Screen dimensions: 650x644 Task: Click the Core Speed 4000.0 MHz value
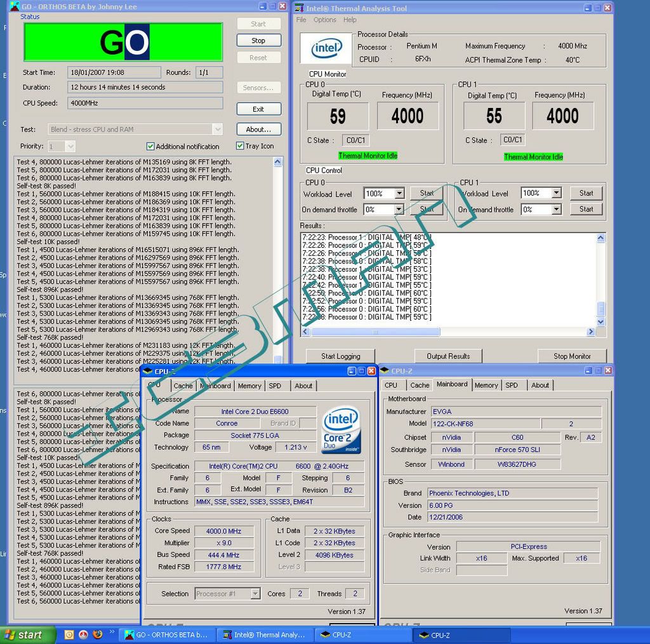pyautogui.click(x=224, y=531)
